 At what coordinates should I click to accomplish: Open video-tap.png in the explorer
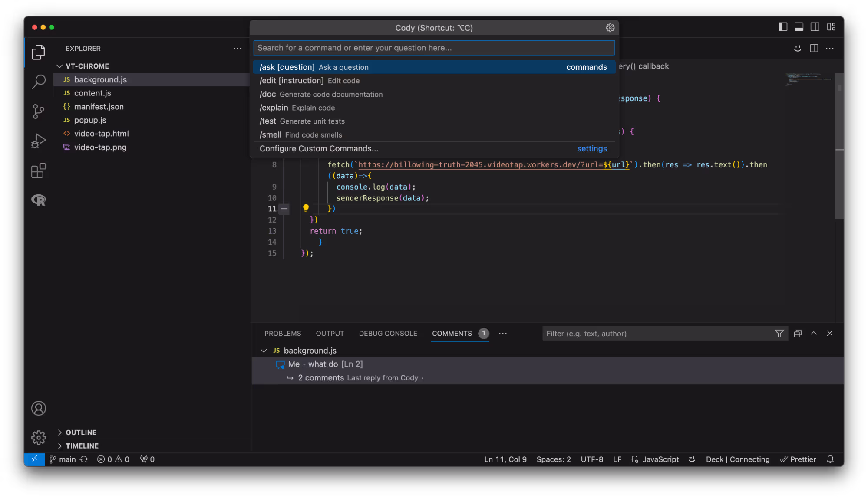click(x=152, y=147)
